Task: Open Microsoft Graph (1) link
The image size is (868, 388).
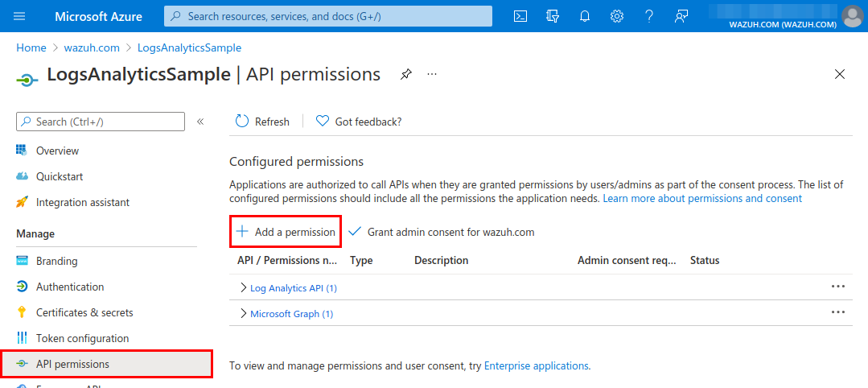Action: [x=292, y=314]
